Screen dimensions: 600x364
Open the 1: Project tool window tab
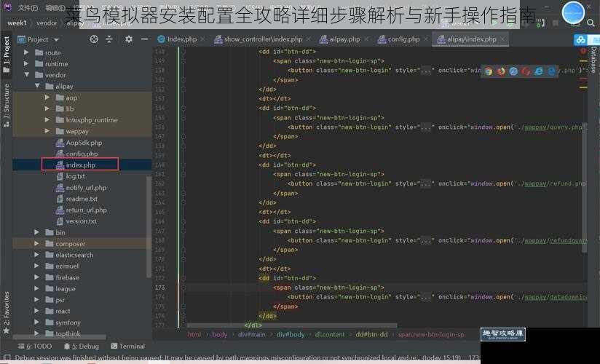pyautogui.click(x=6, y=54)
